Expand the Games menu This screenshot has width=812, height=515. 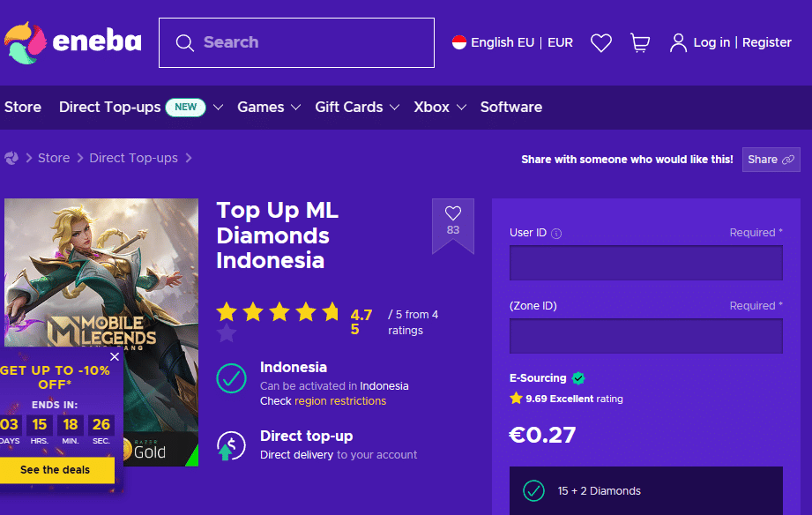pyautogui.click(x=269, y=108)
